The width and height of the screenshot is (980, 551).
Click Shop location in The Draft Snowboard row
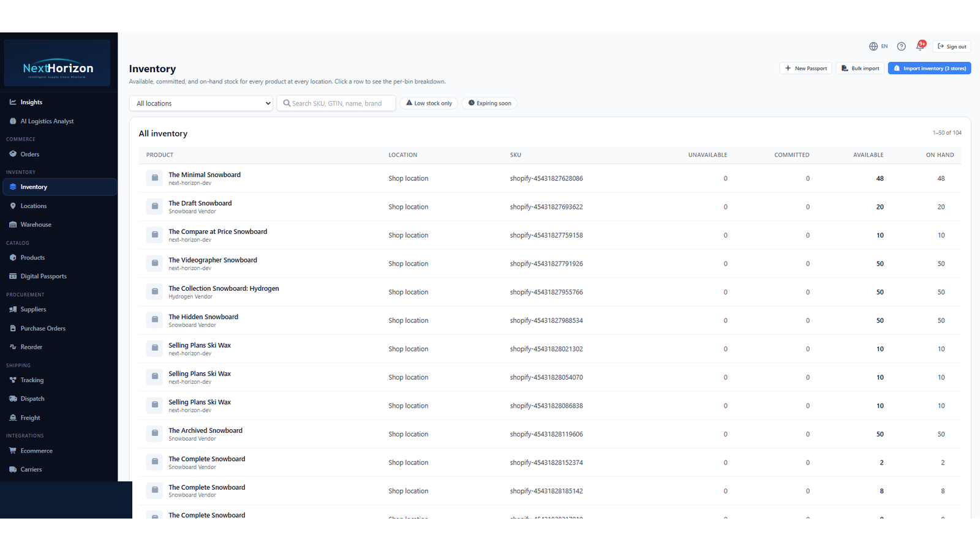(408, 207)
